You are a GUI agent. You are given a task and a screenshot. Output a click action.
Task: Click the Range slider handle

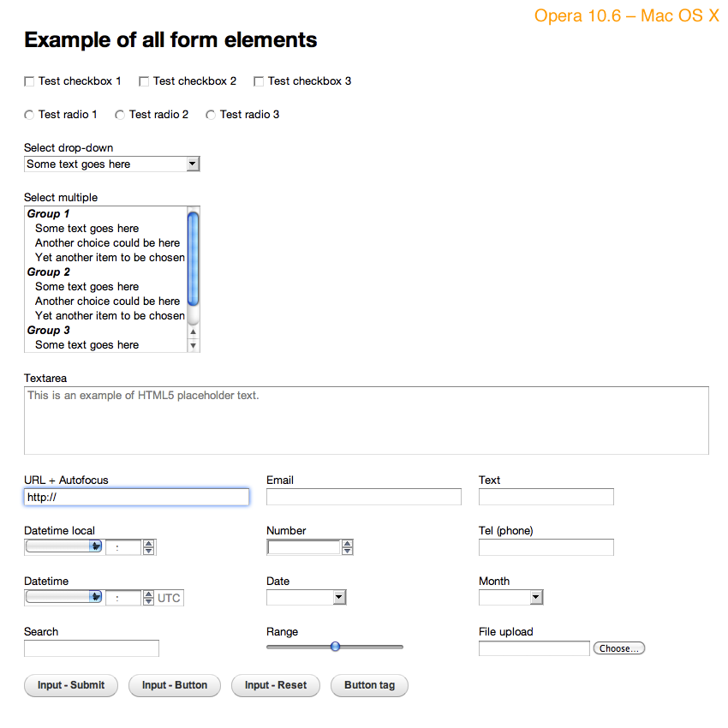tap(335, 647)
